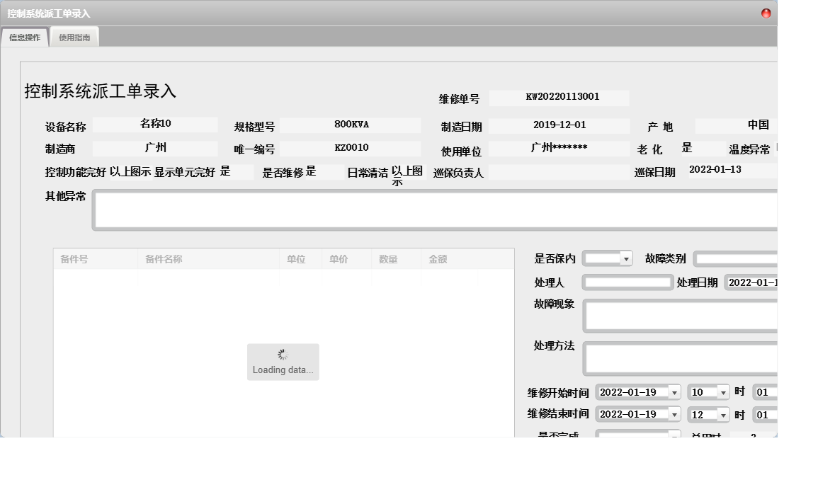The width and height of the screenshot is (818, 504).
Task: Open the 是否保内 dropdown
Action: [x=625, y=259]
